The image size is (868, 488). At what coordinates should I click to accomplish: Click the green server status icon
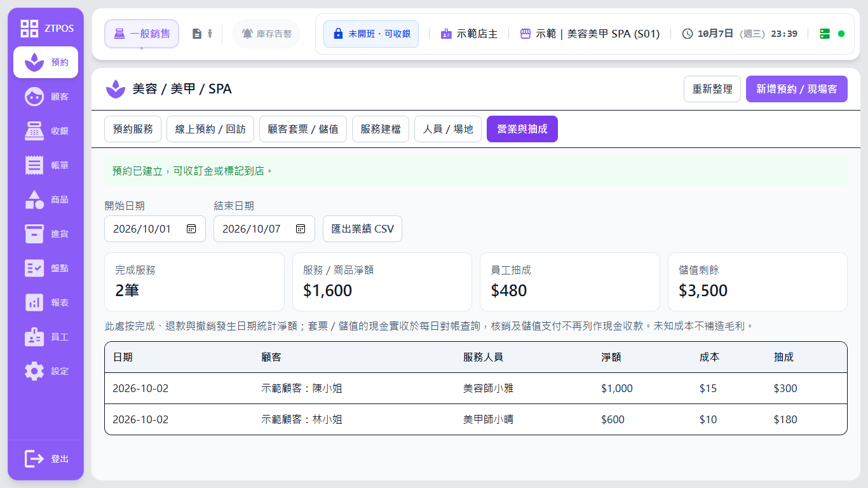pyautogui.click(x=825, y=34)
